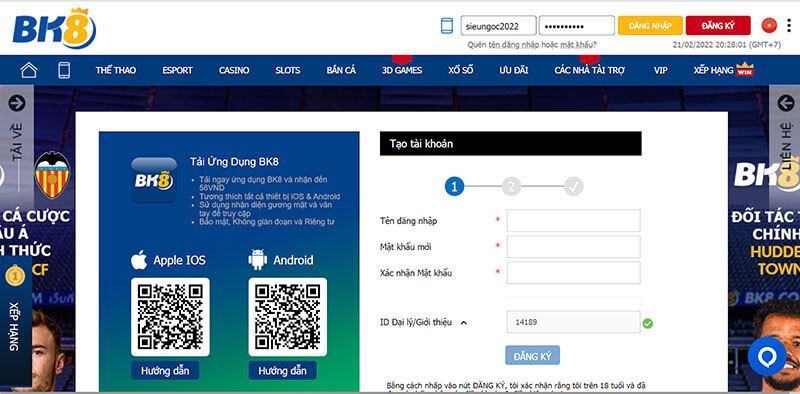Open the Bắn Cá menu
This screenshot has width=800, height=394.
pyautogui.click(x=341, y=70)
